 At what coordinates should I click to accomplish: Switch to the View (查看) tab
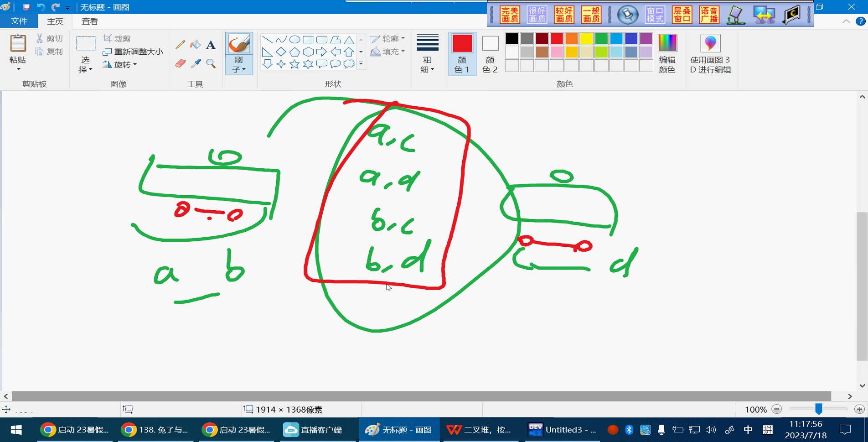[90, 21]
